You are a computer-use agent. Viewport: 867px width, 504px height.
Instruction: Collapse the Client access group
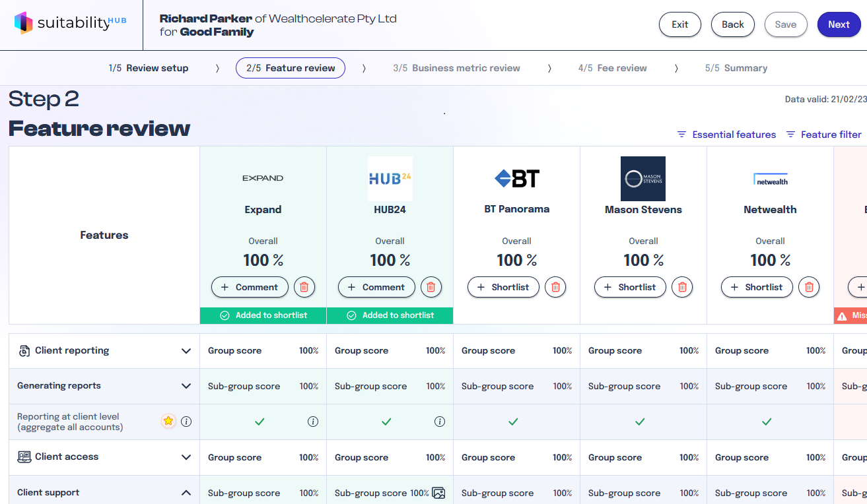coord(186,457)
